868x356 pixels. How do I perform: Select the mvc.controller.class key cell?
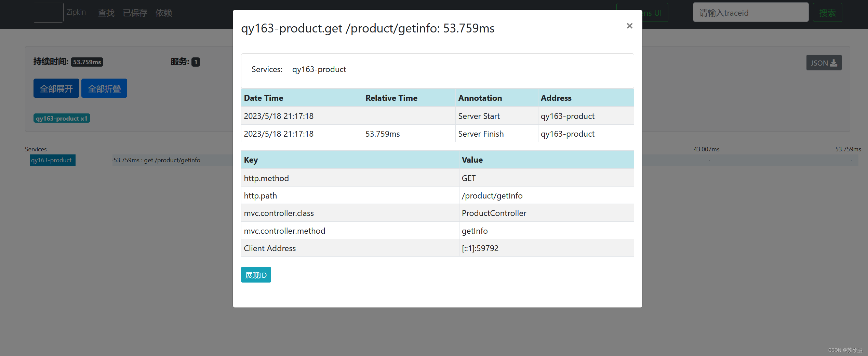(350, 213)
